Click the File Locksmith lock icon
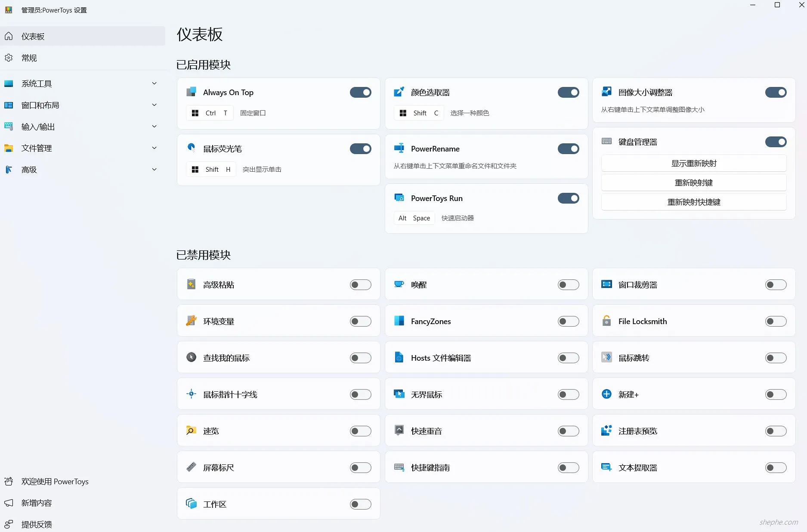The height and width of the screenshot is (532, 807). (607, 321)
